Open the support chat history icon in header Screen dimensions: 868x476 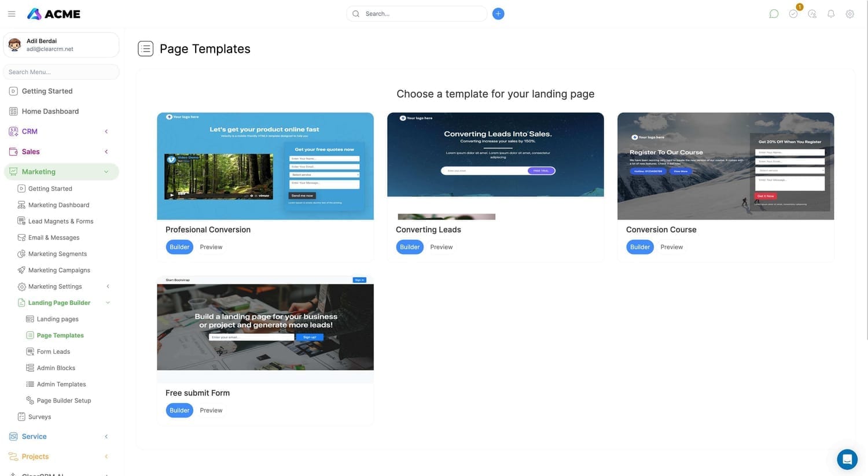click(x=812, y=14)
